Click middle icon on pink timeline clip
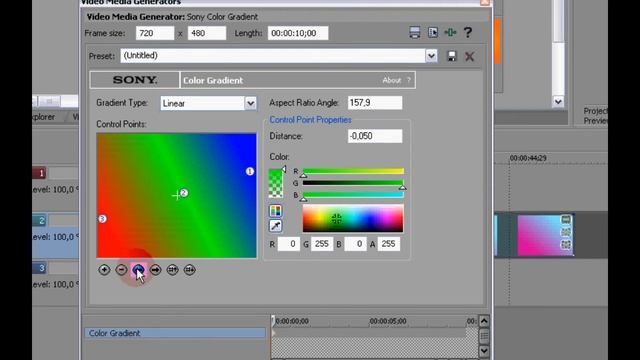Screen dimensions: 640x360 (x=566, y=232)
